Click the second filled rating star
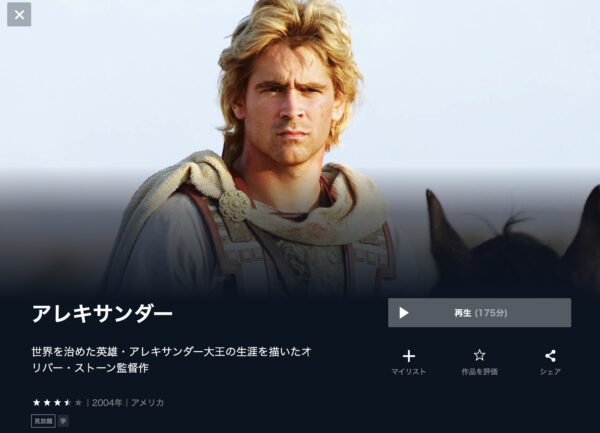This screenshot has height=433, width=600. click(x=47, y=402)
